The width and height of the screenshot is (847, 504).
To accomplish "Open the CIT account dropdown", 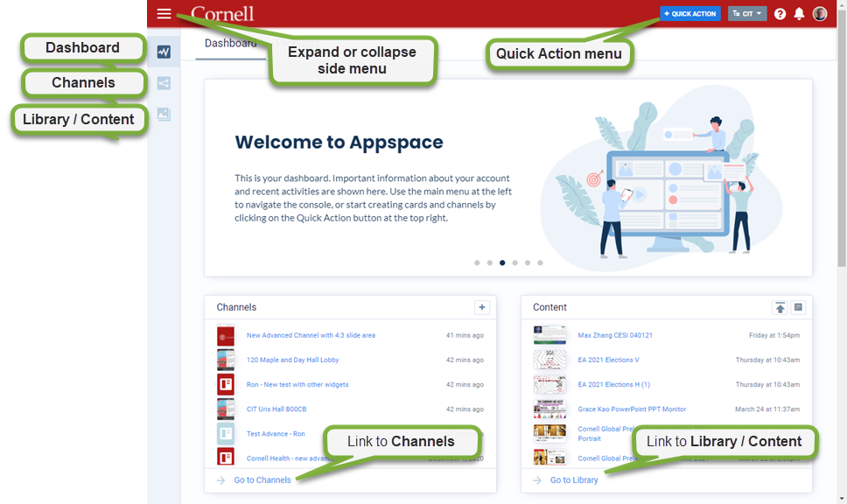I will (x=746, y=13).
